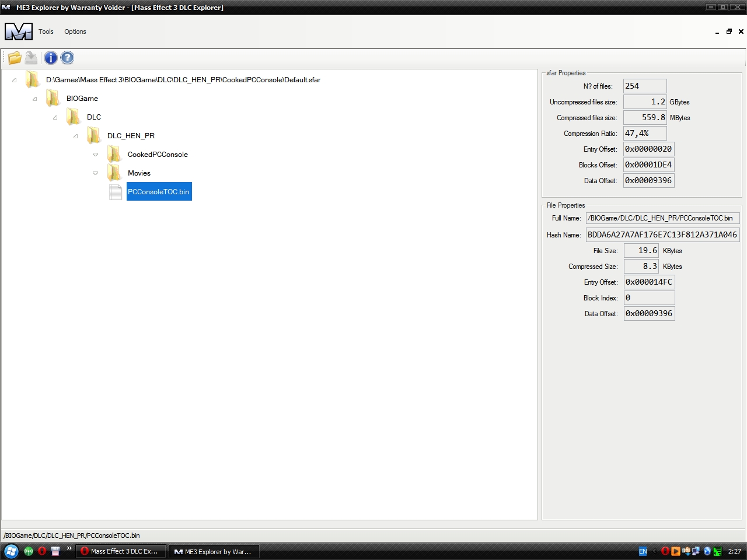The image size is (747, 560).
Task: Click the PCConsoleTOC.bin file icon
Action: [x=116, y=192]
